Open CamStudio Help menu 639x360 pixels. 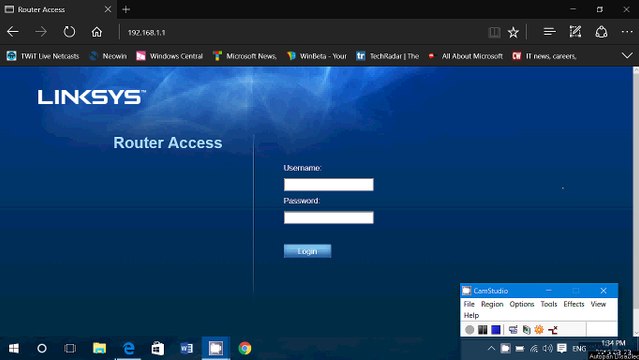click(x=471, y=315)
